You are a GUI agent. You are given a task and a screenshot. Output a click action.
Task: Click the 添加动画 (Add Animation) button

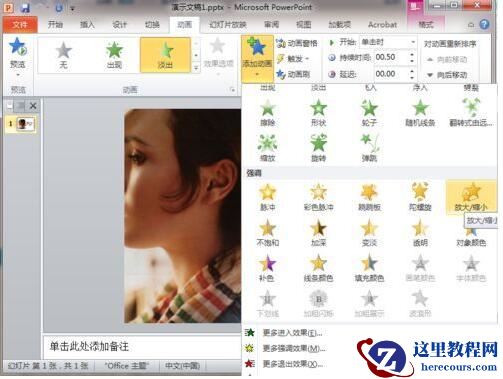pos(257,58)
